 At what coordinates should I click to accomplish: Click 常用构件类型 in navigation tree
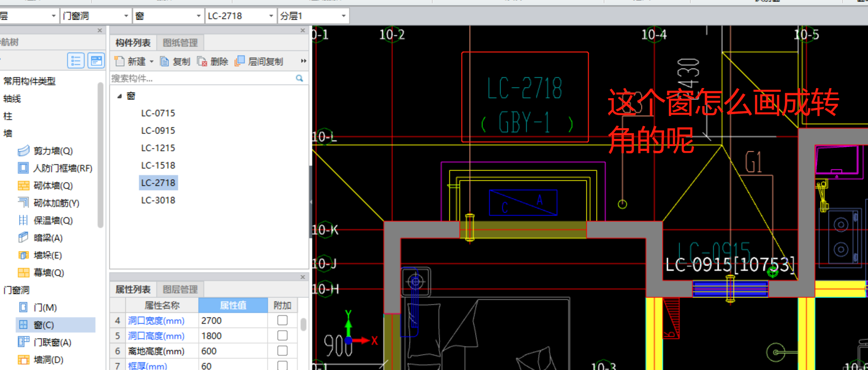click(29, 81)
